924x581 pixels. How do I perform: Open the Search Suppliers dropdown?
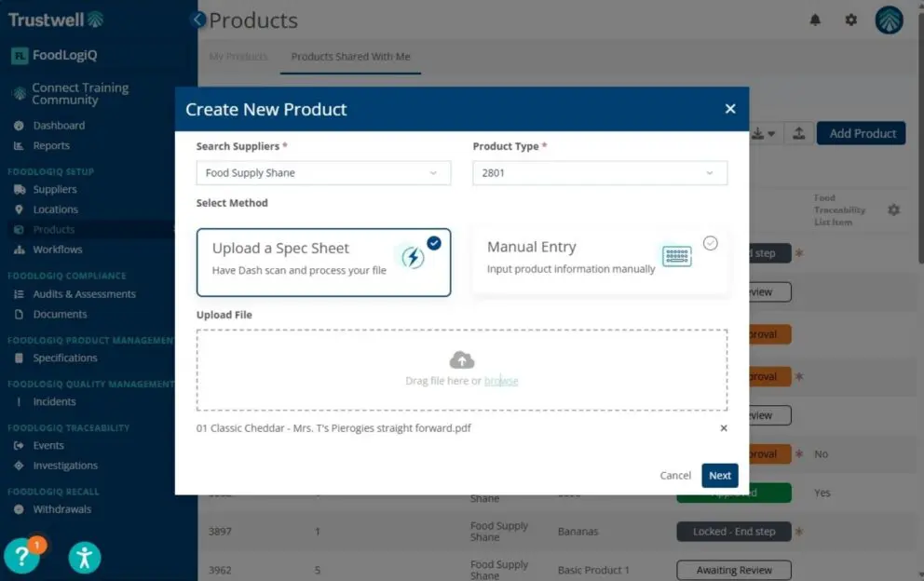point(323,172)
